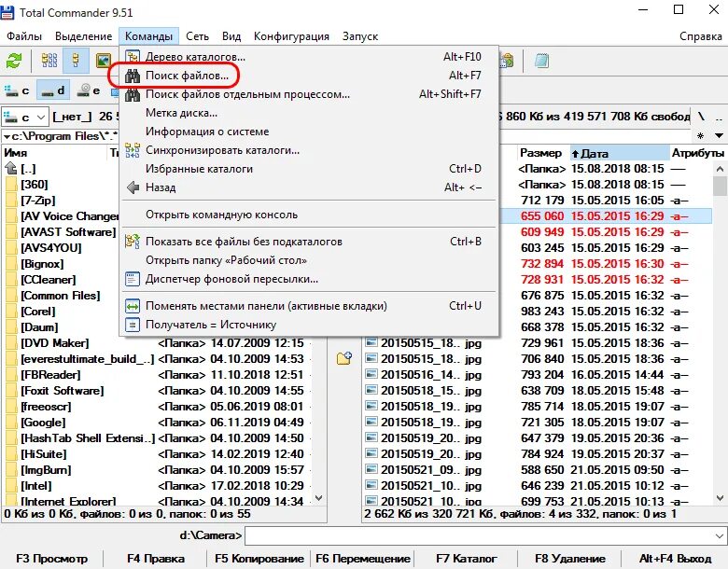This screenshot has width=728, height=569.
Task: Select jpg file sized 588 650
Action: [538, 470]
